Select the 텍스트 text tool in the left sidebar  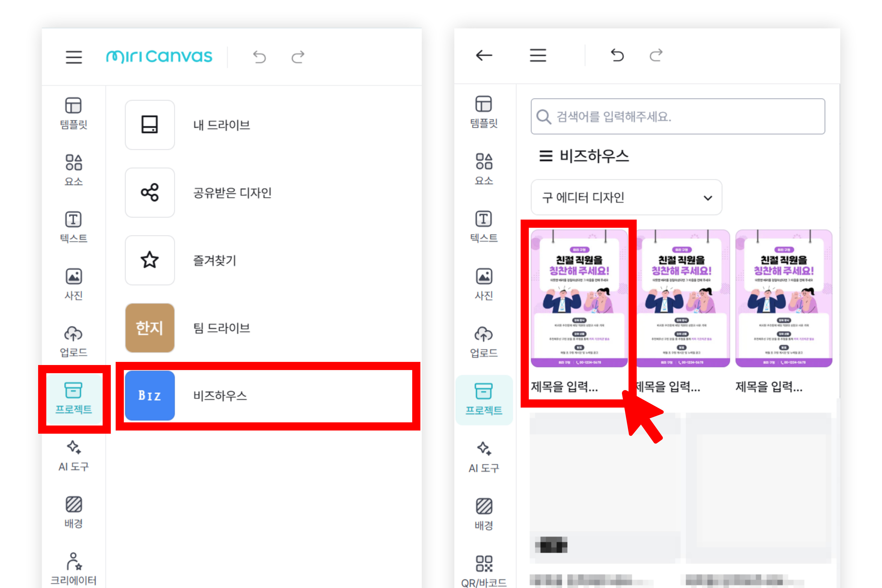[74, 227]
